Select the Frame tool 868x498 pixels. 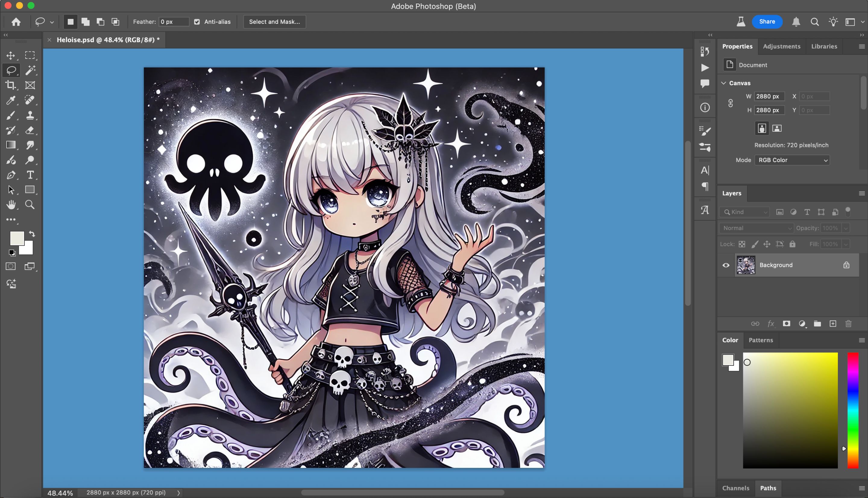pos(30,85)
